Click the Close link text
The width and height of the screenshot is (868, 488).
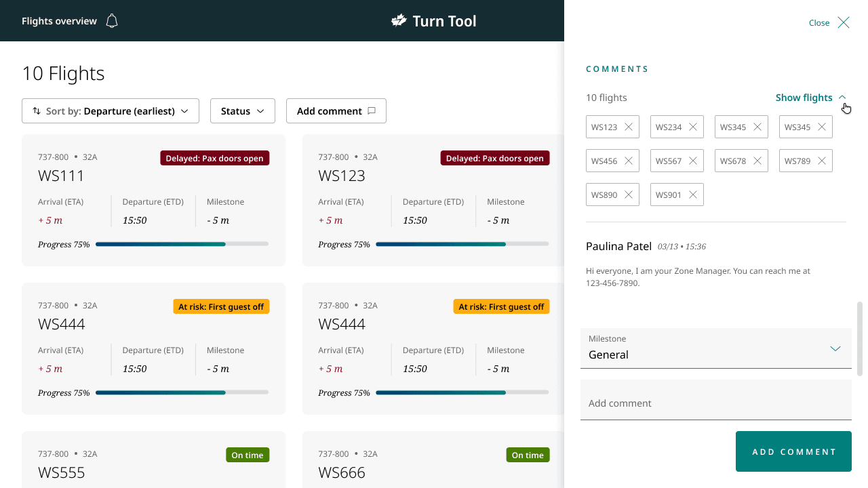[819, 23]
